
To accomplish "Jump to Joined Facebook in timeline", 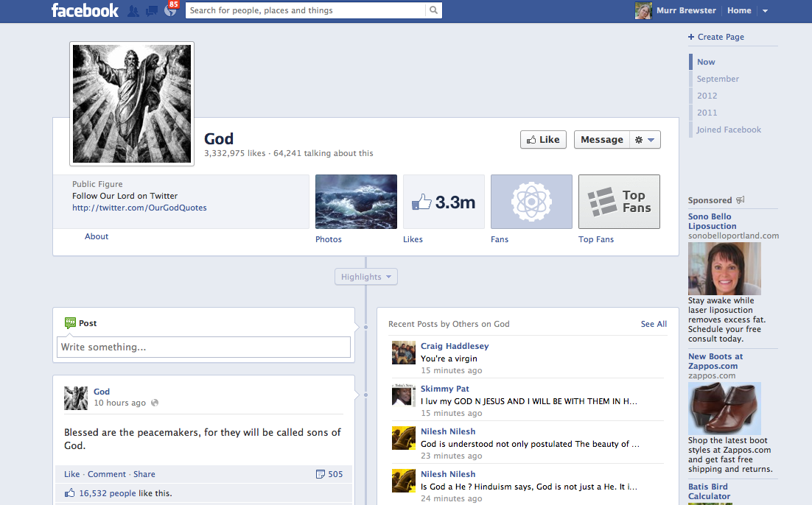I will tap(729, 130).
